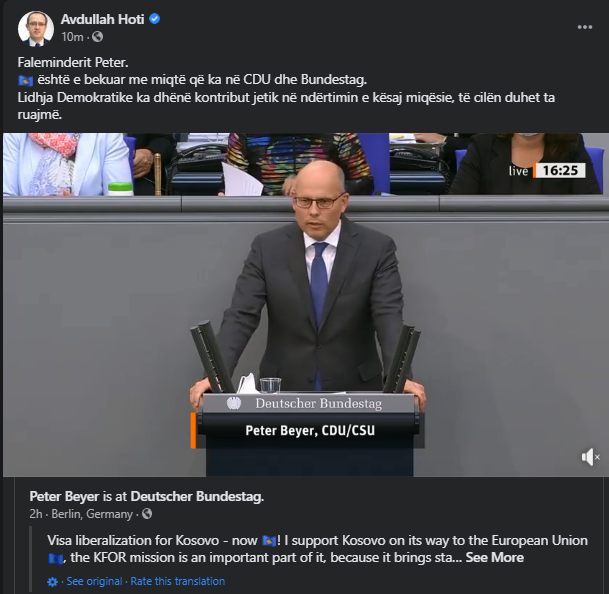This screenshot has height=594, width=609.
Task: Open the shared post's 2h timestamp
Action: click(36, 514)
